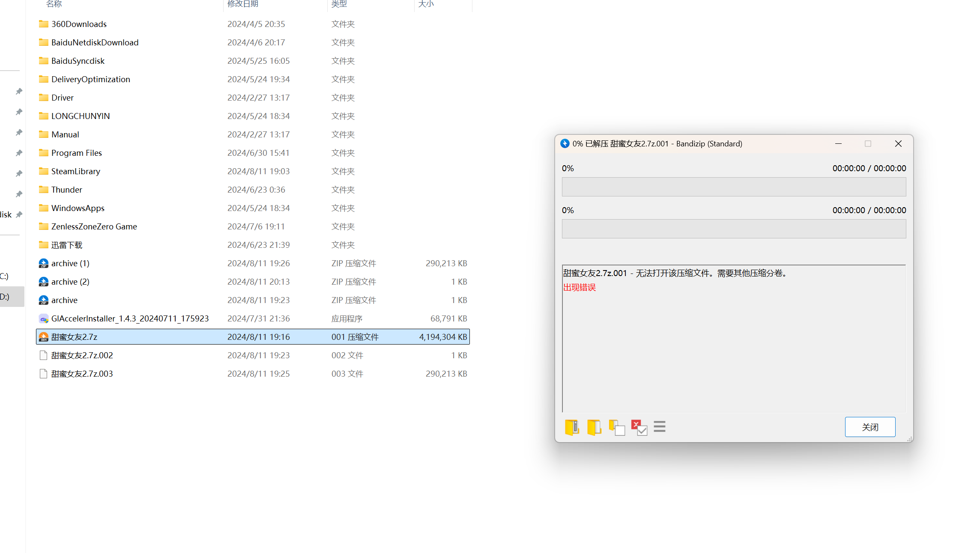Screen dimensions: 980x553
Task: Click the date 2024/6/30 15:41
Action: (258, 153)
